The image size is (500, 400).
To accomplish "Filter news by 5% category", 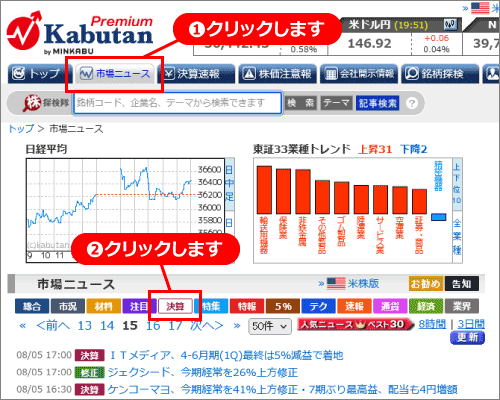I will point(283,306).
